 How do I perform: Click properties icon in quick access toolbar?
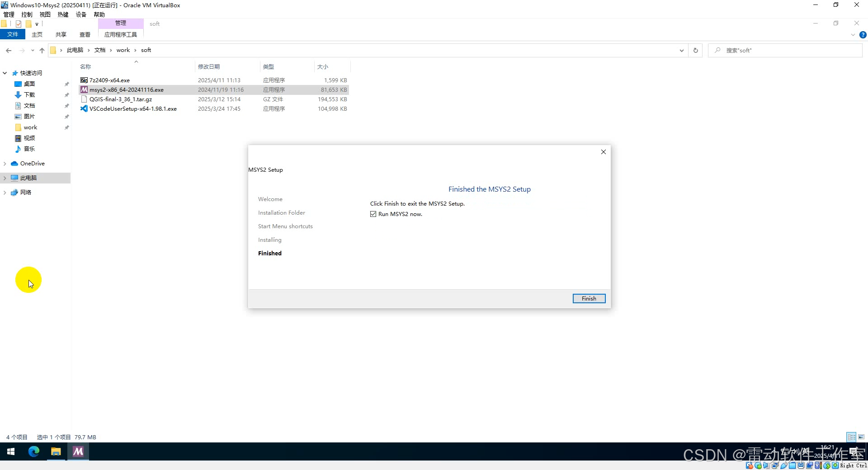click(x=19, y=24)
